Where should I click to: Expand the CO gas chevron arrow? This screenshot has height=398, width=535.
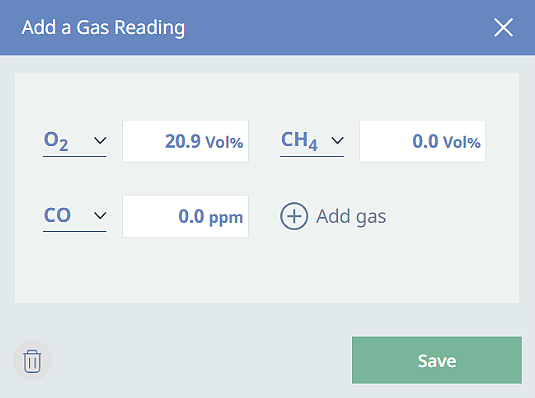coord(100,215)
